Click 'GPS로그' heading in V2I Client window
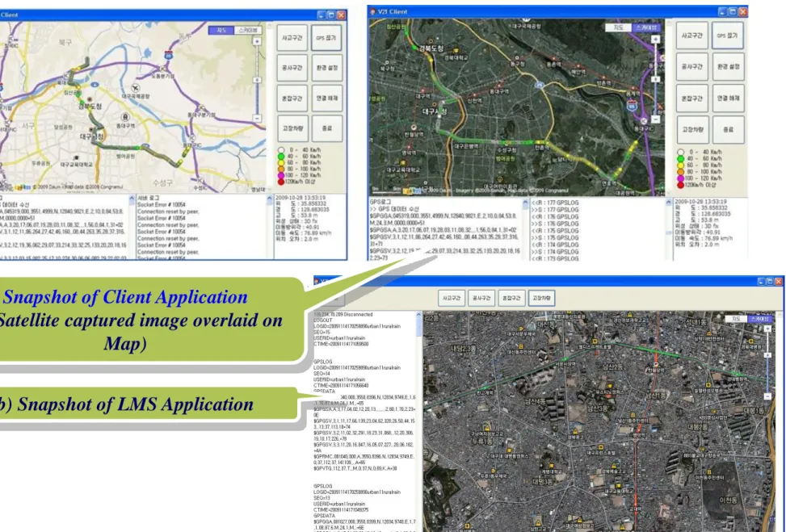The height and width of the screenshot is (532, 786). click(x=379, y=202)
